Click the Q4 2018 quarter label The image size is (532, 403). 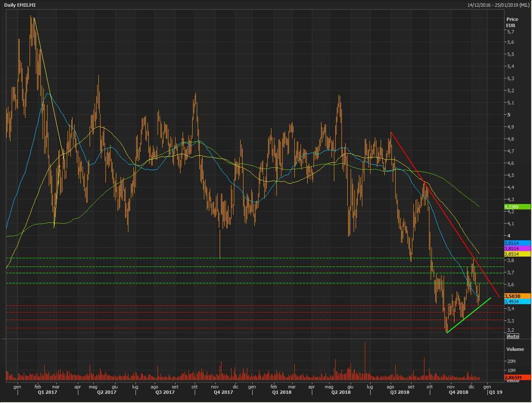click(458, 392)
